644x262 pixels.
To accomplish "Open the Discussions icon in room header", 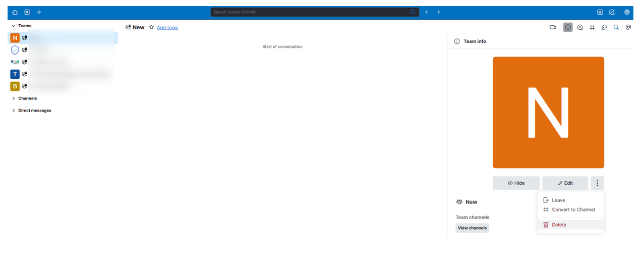I will click(604, 27).
